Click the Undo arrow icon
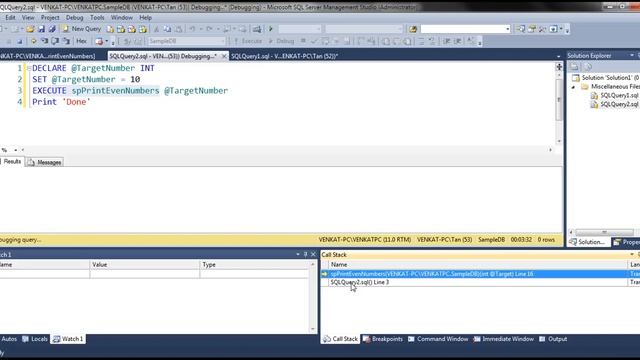The height and width of the screenshot is (360, 640). coord(192,29)
